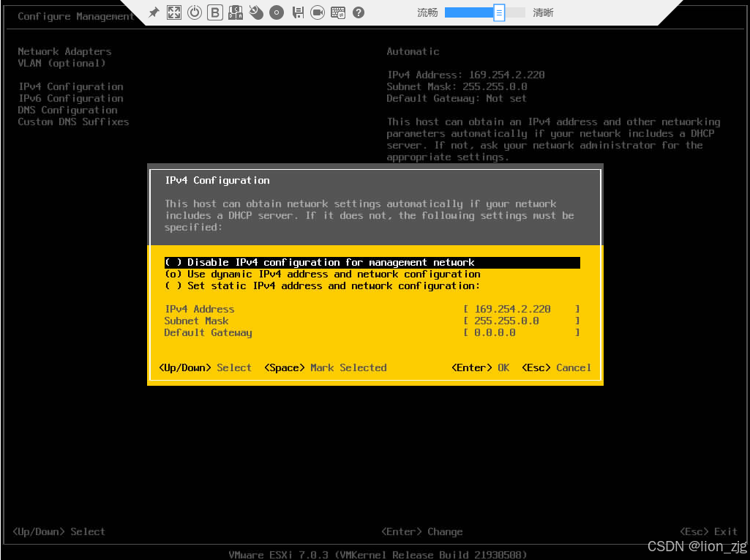Open help via the question mark icon
The width and height of the screenshot is (750, 560).
pyautogui.click(x=359, y=12)
